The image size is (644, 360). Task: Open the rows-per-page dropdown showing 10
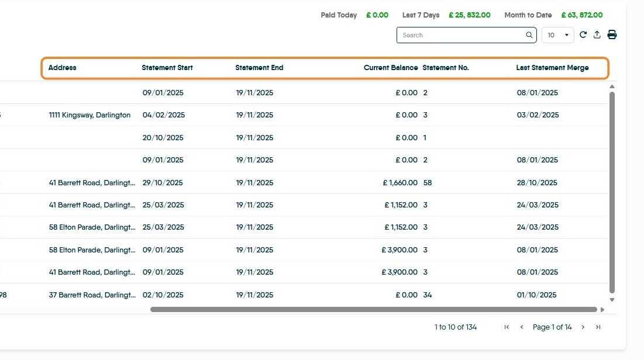(558, 35)
